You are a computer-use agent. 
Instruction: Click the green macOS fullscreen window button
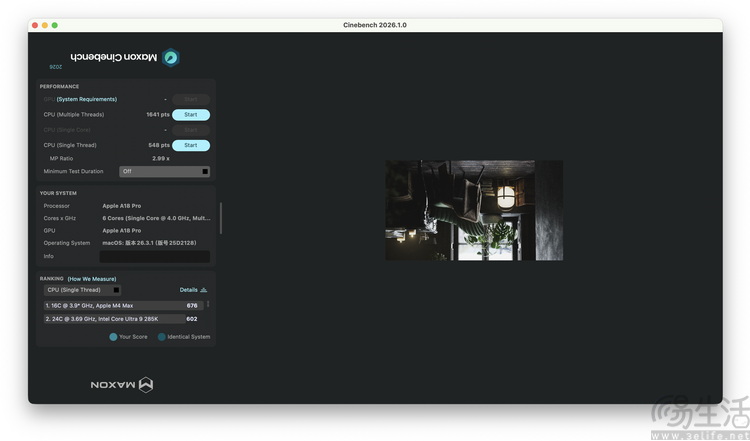[x=54, y=25]
